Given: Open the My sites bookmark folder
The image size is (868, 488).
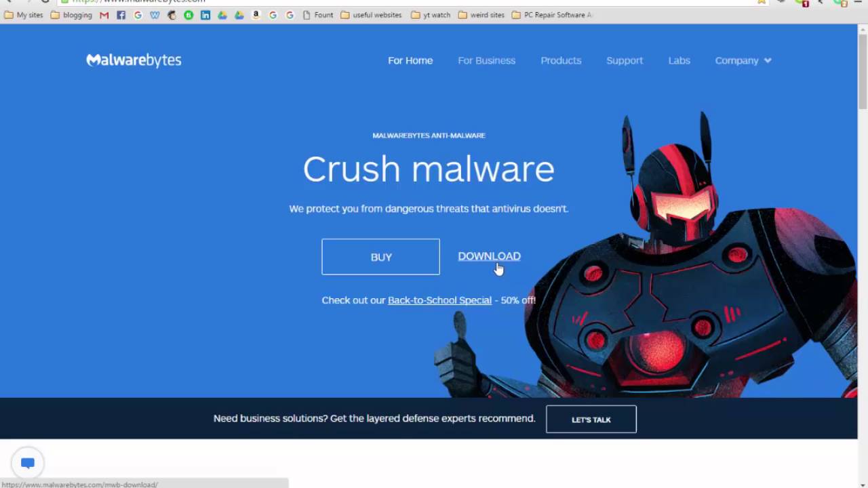Looking at the screenshot, I should point(24,15).
